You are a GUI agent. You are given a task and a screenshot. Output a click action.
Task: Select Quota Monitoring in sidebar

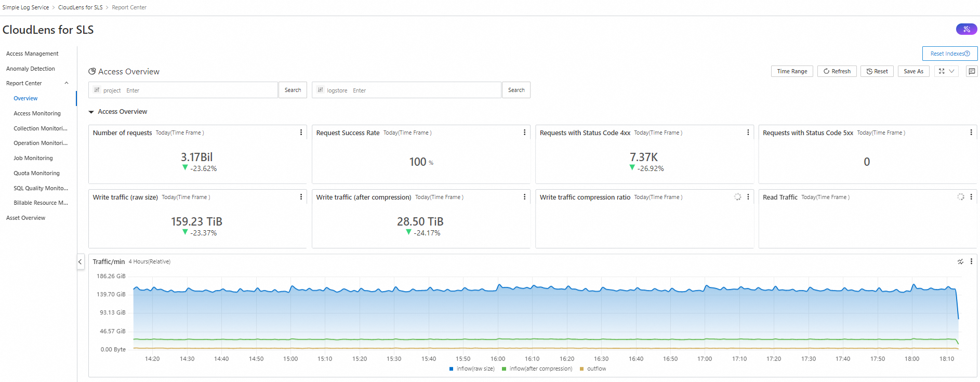(36, 173)
